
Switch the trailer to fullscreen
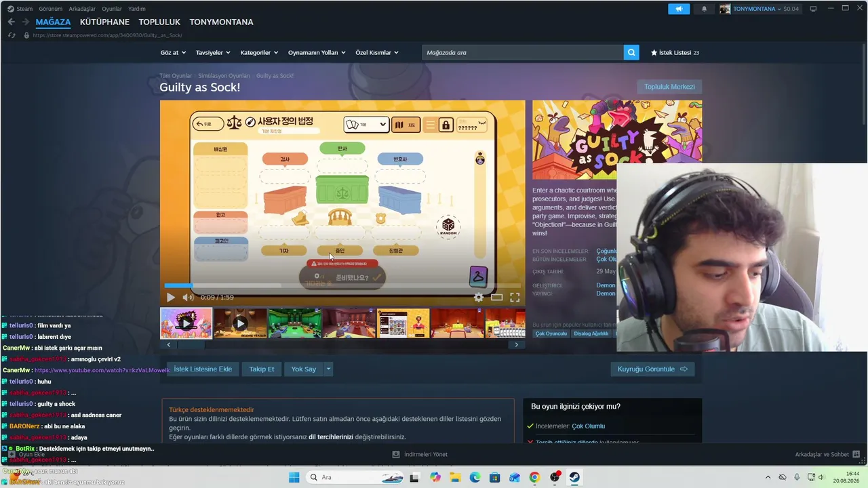(515, 297)
